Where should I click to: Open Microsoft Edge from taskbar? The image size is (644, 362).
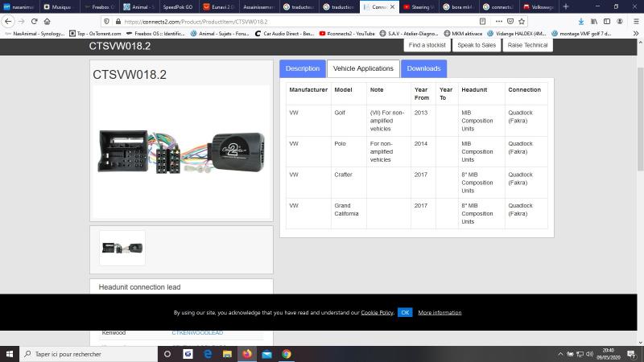(208, 354)
